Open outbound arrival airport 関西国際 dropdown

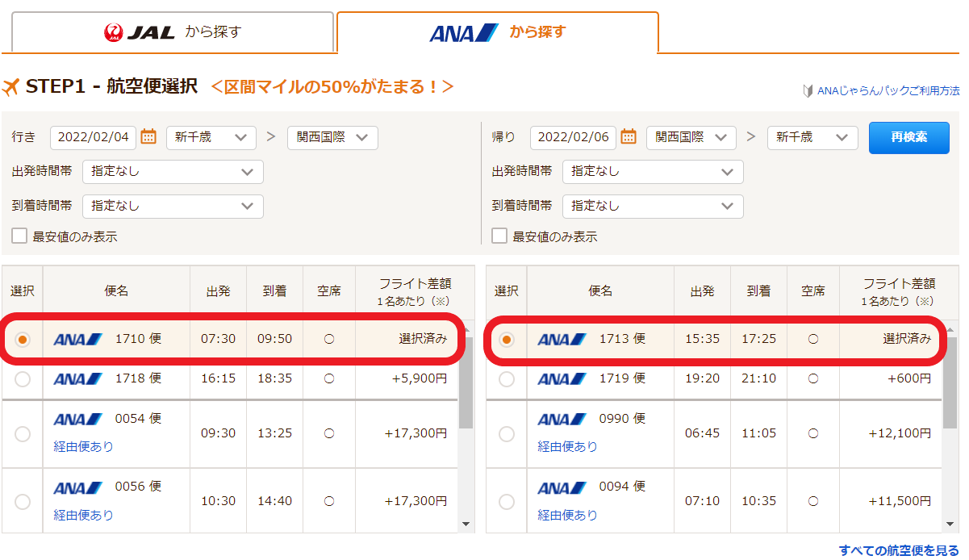click(x=332, y=137)
